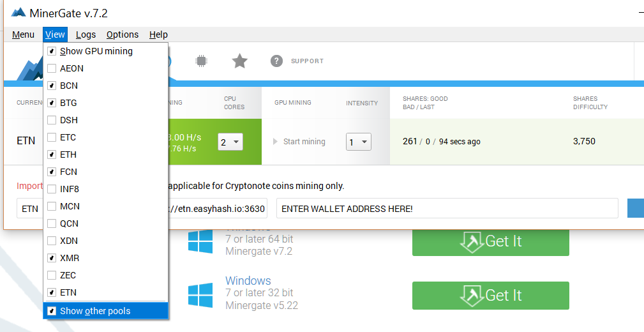Toggle the ETH currency checkbox
This screenshot has width=644, height=332.
point(52,155)
